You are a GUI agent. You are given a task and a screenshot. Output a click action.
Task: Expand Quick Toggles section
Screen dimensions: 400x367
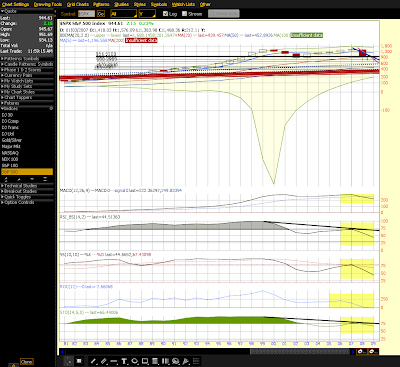pyautogui.click(x=27, y=197)
